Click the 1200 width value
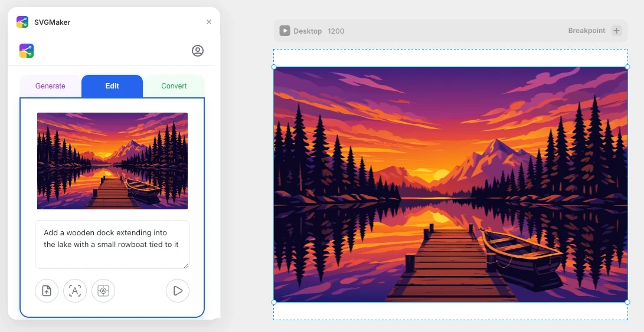644x332 pixels. click(x=336, y=31)
